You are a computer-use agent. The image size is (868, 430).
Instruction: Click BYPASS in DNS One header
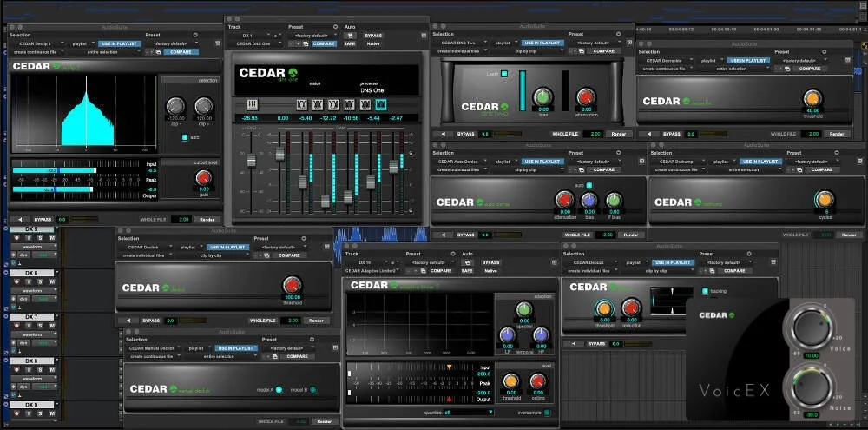[x=372, y=36]
